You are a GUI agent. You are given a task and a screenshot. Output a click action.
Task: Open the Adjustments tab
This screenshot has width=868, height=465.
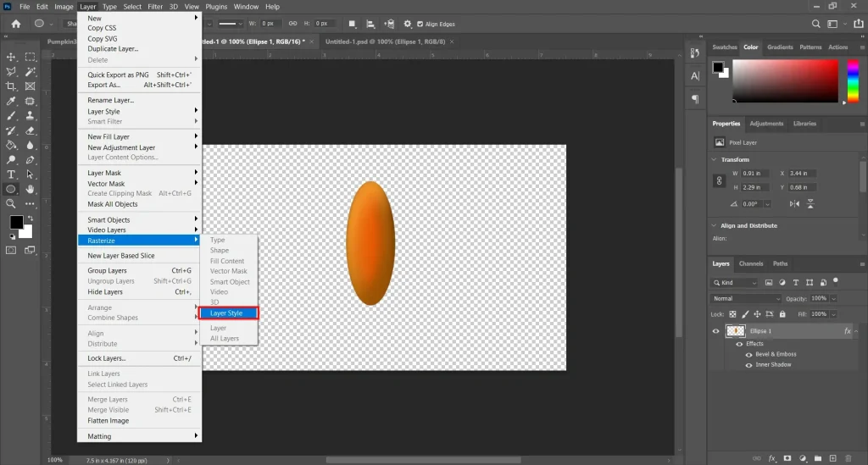[766, 124]
